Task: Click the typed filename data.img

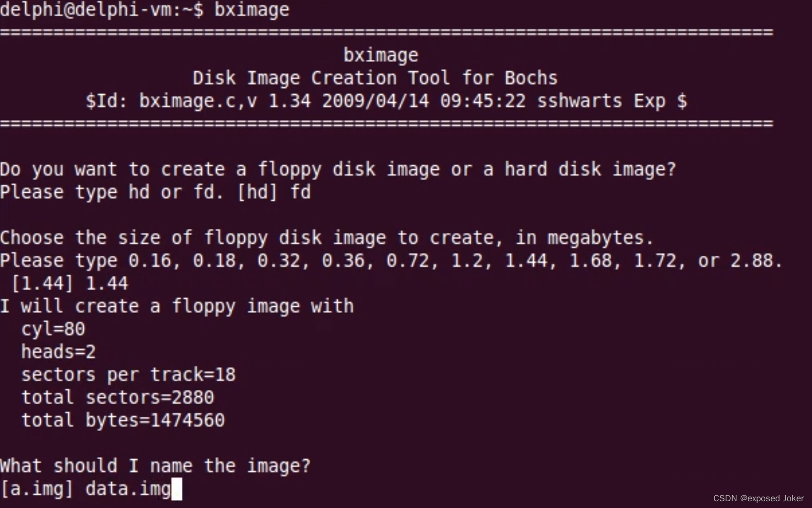Action: [128, 489]
